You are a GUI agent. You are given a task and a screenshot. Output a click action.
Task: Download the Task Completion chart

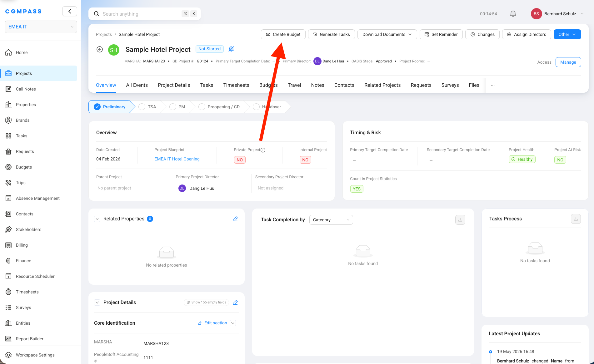point(460,220)
